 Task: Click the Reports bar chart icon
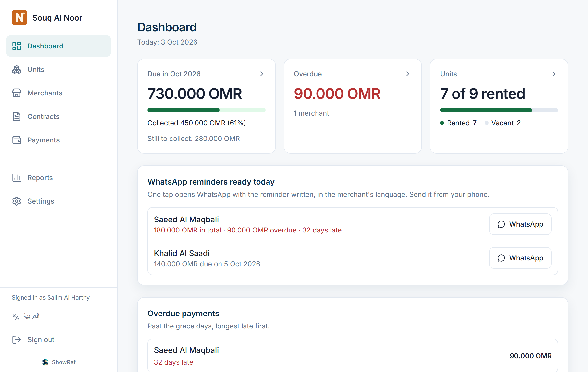[x=17, y=178]
